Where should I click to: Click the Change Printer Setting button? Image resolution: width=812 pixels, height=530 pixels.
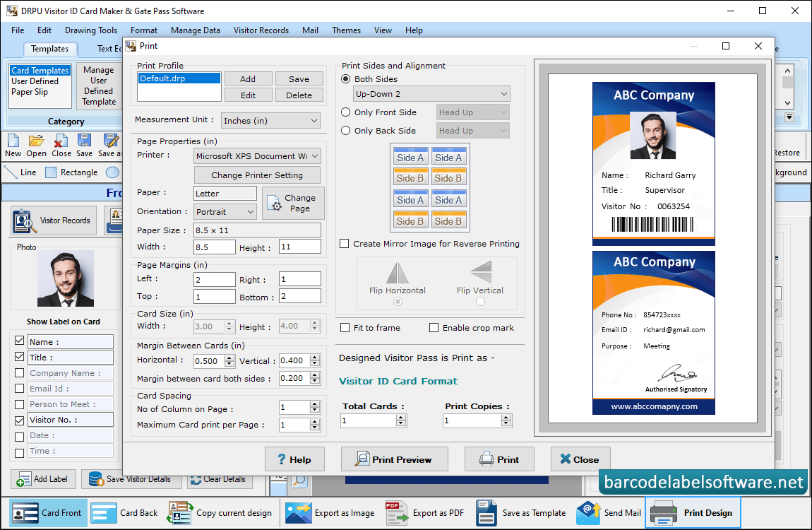(257, 175)
